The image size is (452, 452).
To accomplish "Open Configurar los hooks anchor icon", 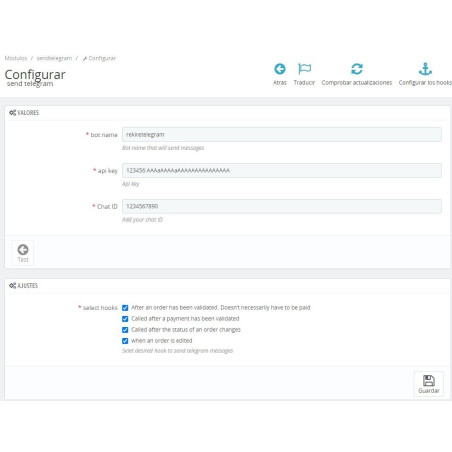I will coord(425,69).
